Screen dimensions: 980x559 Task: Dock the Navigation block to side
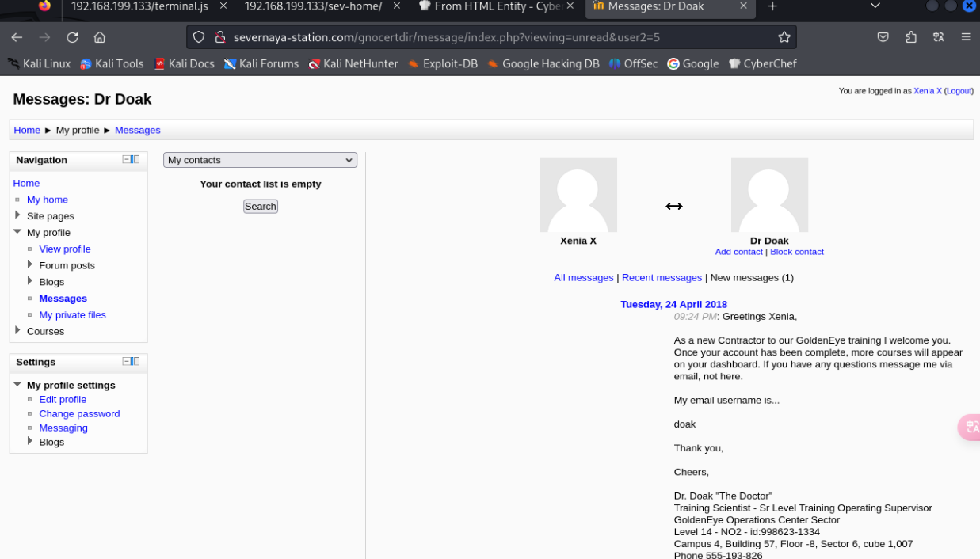(135, 159)
